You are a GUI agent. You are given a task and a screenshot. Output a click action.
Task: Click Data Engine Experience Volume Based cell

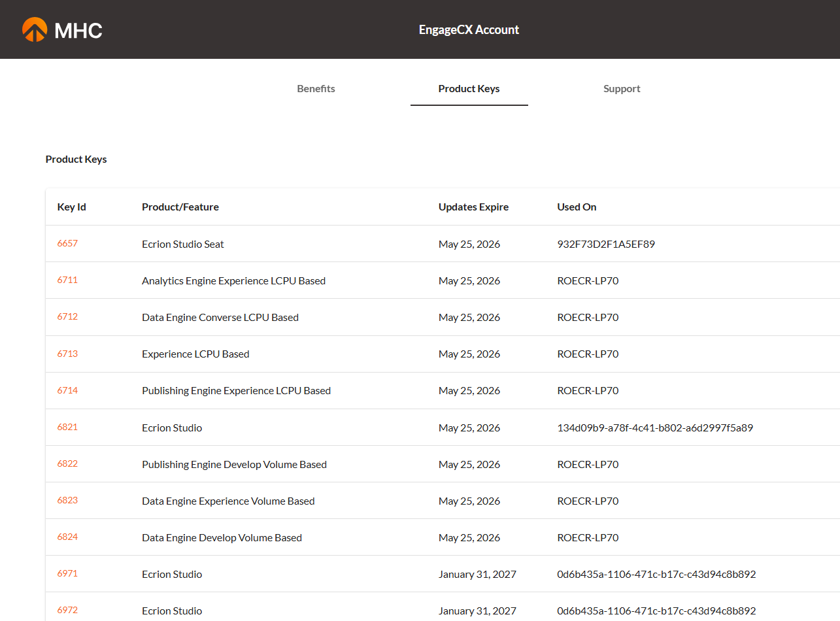(x=228, y=501)
